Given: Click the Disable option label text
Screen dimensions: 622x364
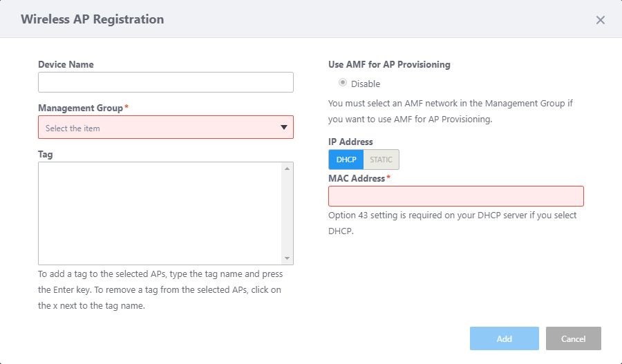Looking at the screenshot, I should point(366,84).
